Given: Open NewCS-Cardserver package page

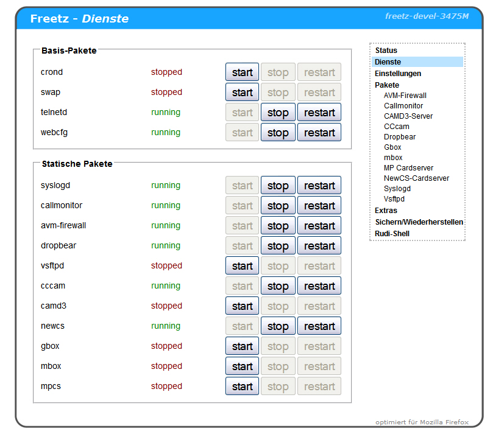Looking at the screenshot, I should click(x=416, y=178).
